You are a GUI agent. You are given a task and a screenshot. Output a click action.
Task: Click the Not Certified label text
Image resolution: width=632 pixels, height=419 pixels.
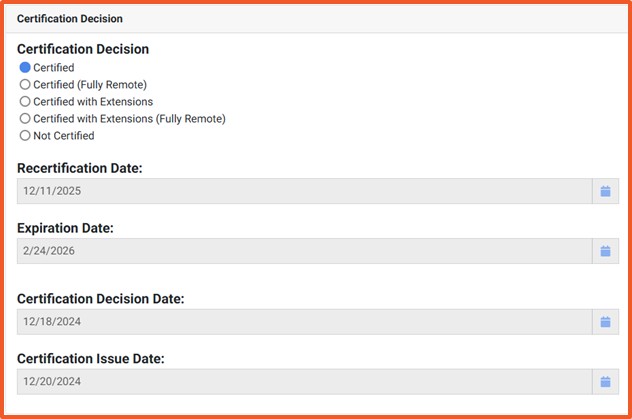coord(64,135)
